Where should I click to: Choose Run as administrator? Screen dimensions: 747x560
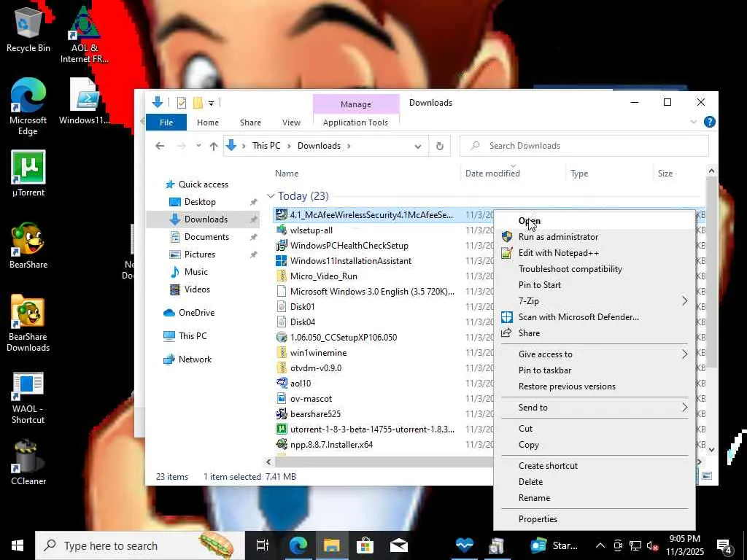[594, 237]
